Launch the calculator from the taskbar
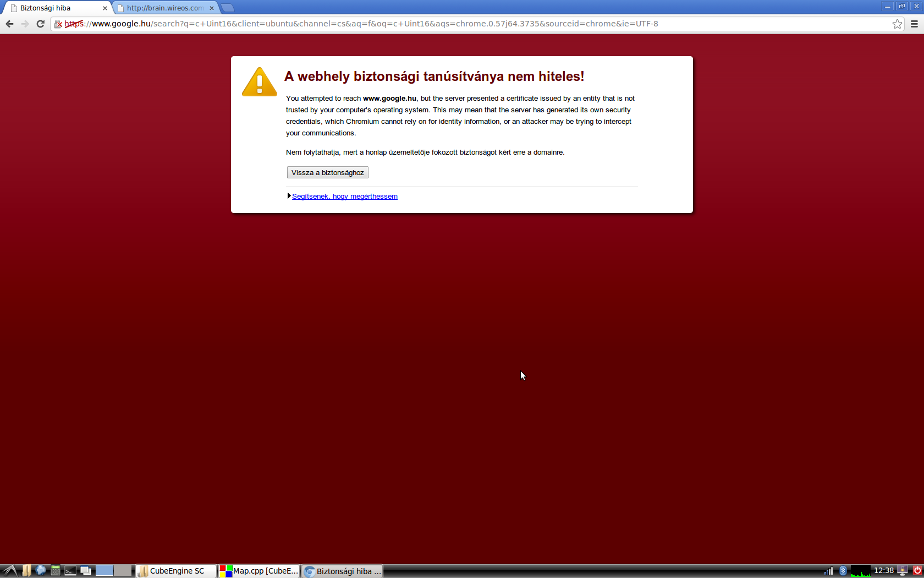The height and width of the screenshot is (578, 924). (x=56, y=571)
